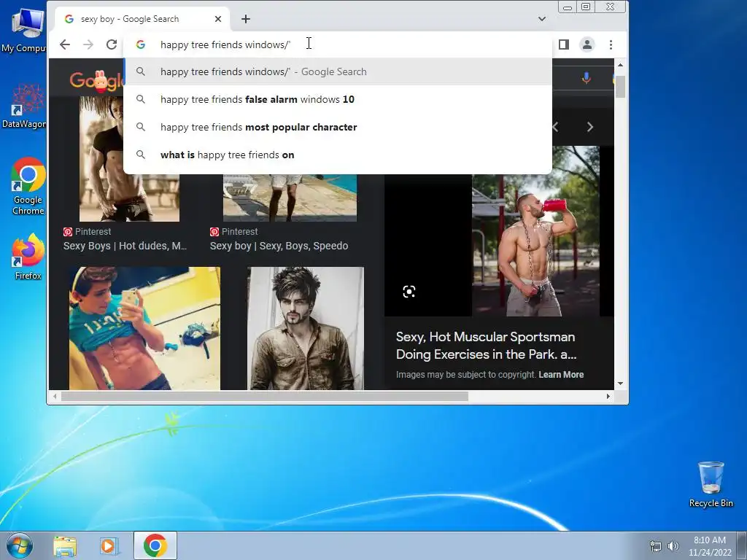This screenshot has width=747, height=560.
Task: Choose suggestion 'most popular character'
Action: tap(337, 127)
